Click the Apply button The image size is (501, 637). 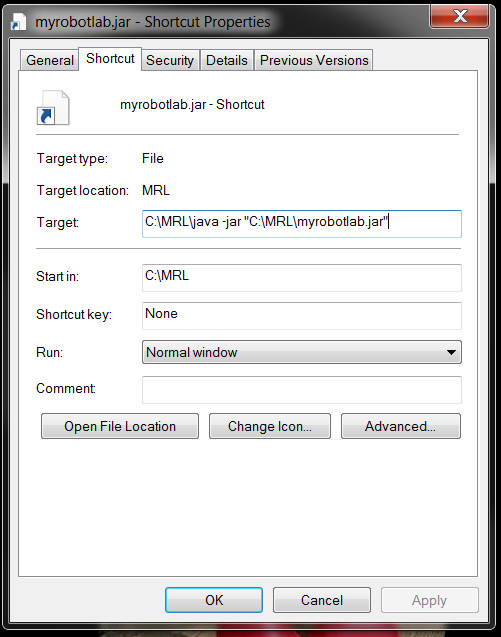429,600
